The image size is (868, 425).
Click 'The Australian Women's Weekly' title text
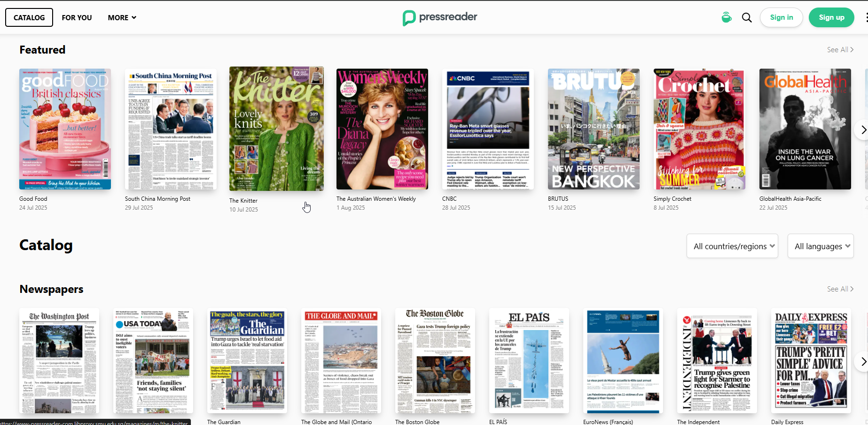[376, 199]
